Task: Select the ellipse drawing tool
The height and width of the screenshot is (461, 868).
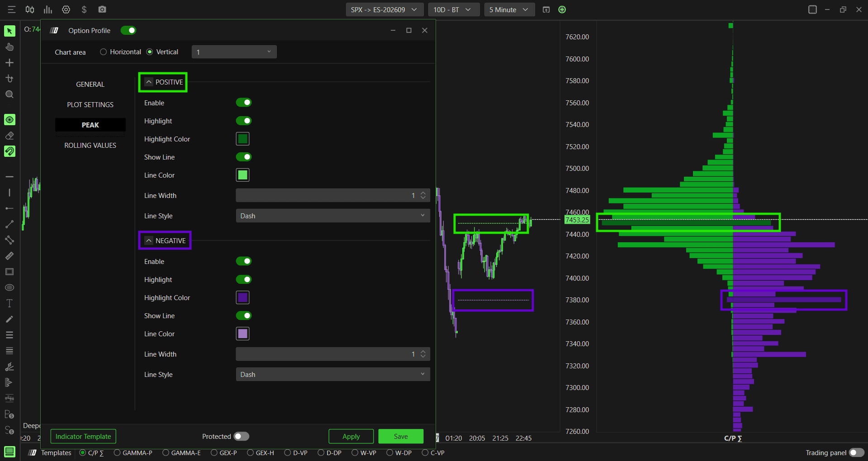Action: coord(9,287)
